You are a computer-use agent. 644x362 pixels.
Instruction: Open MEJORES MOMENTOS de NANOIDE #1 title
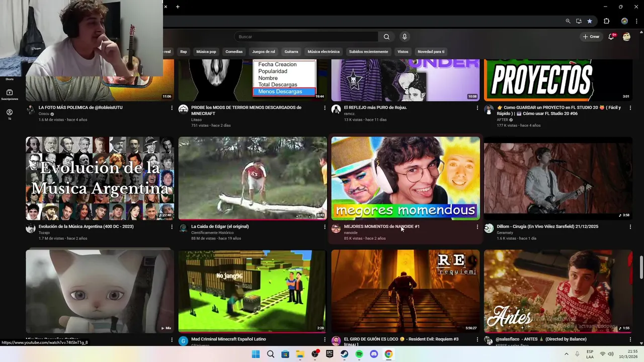point(382,227)
